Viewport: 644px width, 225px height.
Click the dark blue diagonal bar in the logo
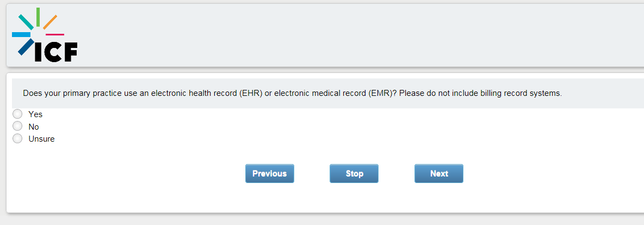coord(25,47)
